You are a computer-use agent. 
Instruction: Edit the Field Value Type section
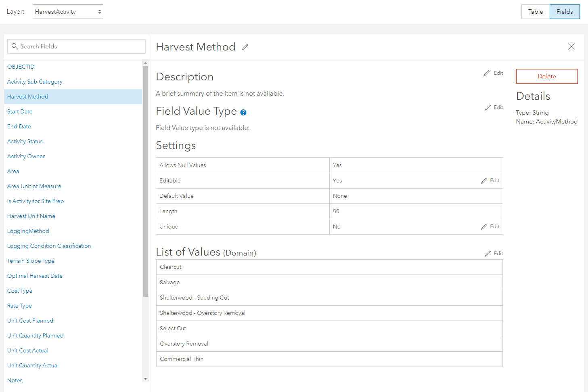coord(494,107)
